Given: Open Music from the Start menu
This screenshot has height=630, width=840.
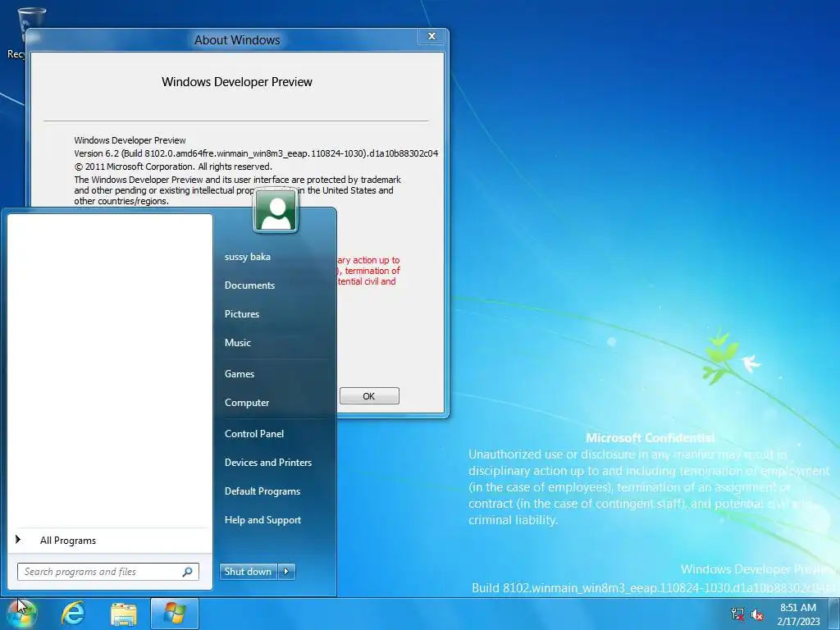Looking at the screenshot, I should click(x=238, y=343).
